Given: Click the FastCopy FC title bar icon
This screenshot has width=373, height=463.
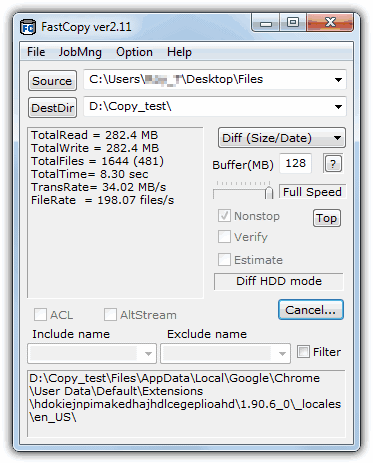Looking at the screenshot, I should (28, 27).
